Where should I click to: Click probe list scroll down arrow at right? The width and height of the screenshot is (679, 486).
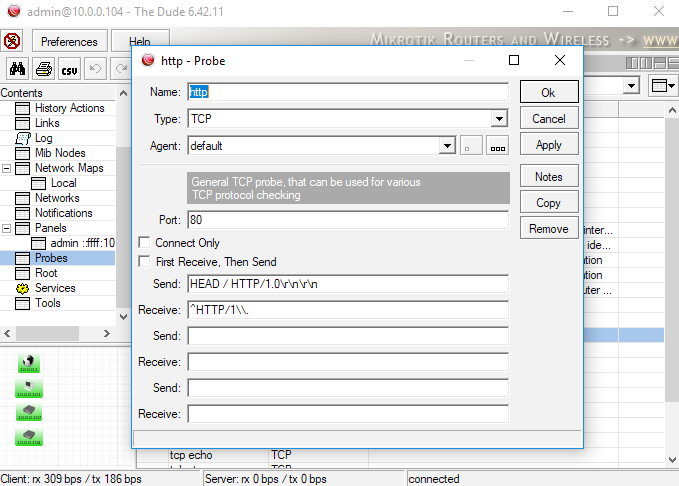(x=672, y=460)
